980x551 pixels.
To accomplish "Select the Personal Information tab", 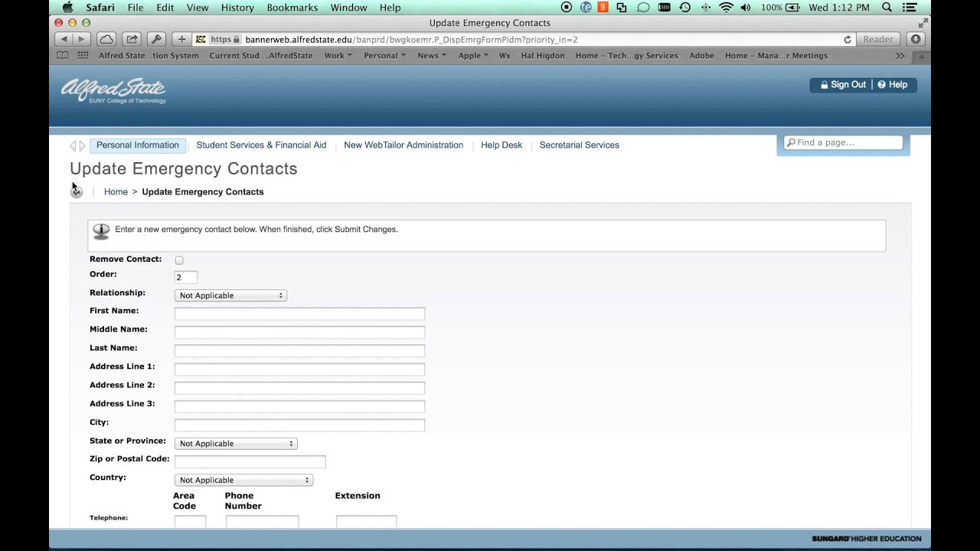I will click(x=138, y=145).
